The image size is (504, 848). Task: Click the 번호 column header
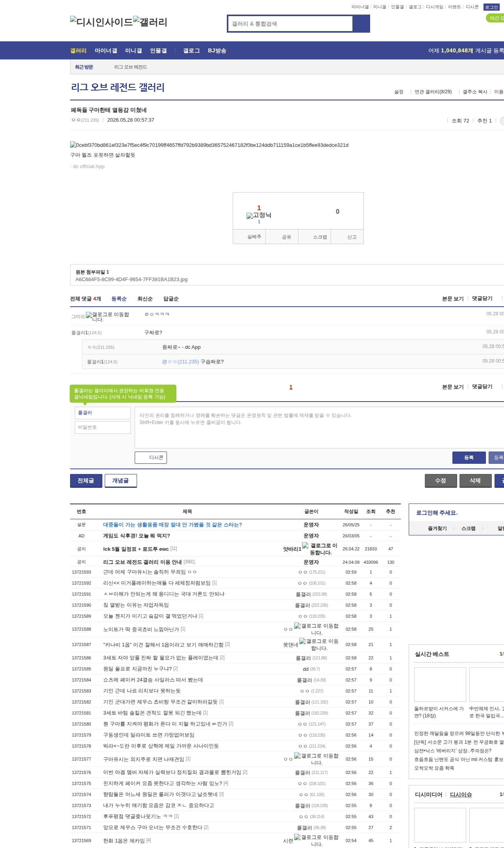[x=82, y=511]
